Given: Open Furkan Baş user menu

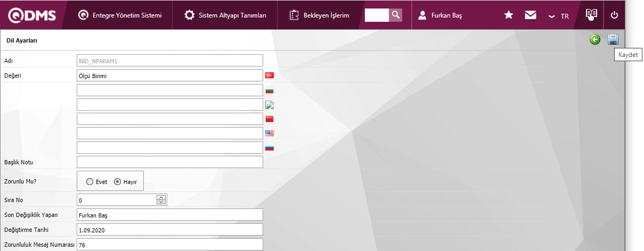Looking at the screenshot, I should [440, 15].
